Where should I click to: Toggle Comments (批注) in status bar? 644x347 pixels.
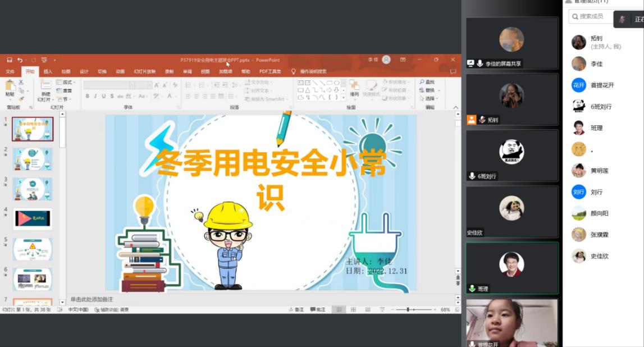(318, 309)
